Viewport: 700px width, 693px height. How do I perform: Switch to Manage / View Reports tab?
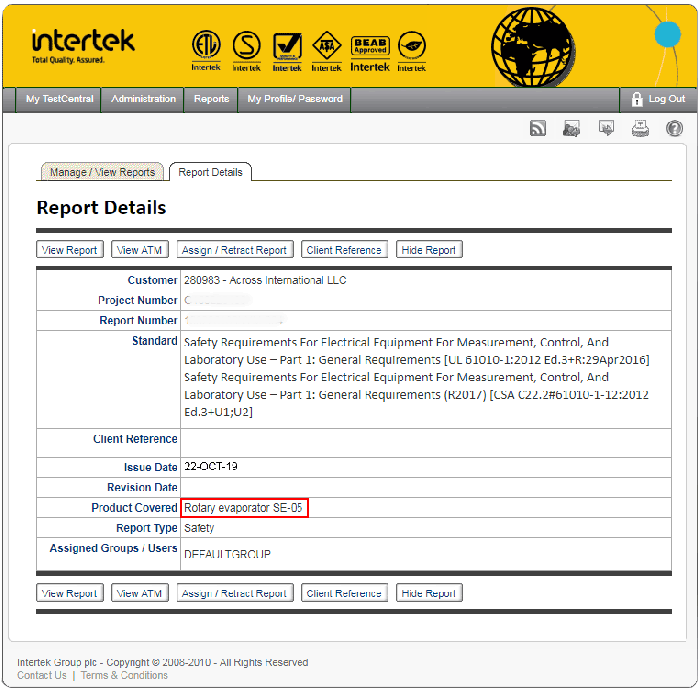click(x=102, y=172)
